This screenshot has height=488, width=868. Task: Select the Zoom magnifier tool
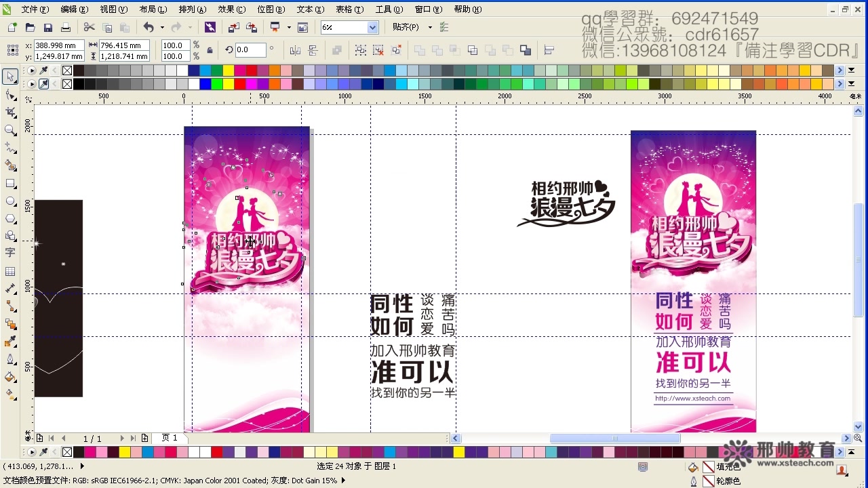[x=10, y=130]
